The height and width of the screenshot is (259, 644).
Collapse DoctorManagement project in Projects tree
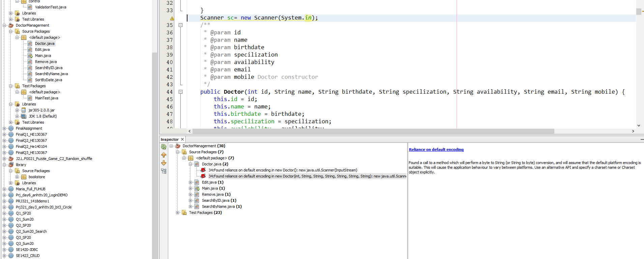[4, 25]
